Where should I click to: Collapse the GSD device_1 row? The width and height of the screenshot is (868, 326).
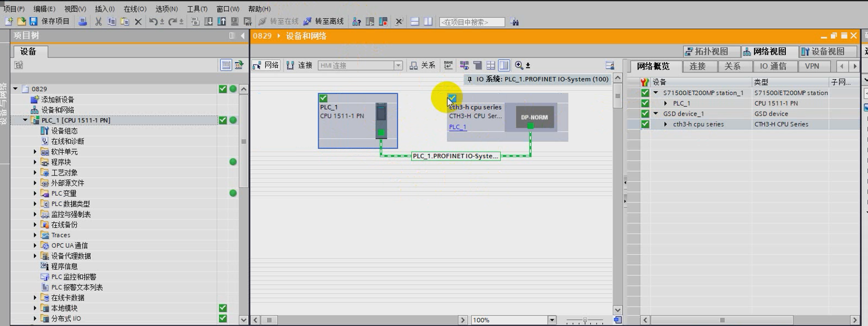656,113
